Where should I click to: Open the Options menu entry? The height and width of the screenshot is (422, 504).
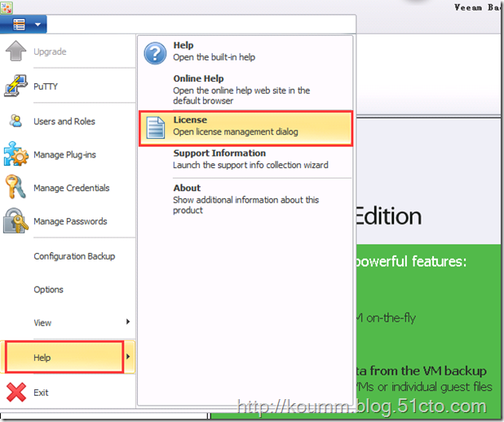pos(68,290)
